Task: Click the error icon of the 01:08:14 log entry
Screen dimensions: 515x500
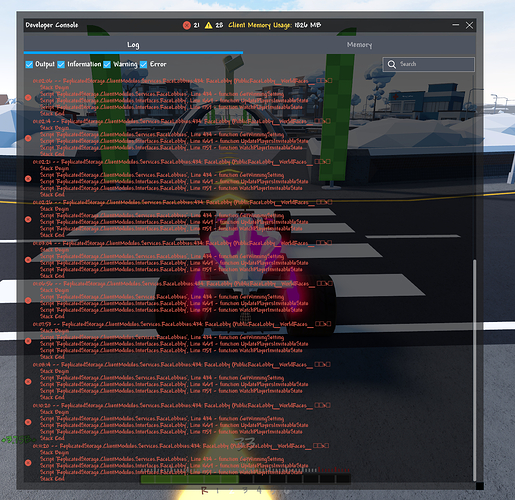Action: tap(28, 382)
